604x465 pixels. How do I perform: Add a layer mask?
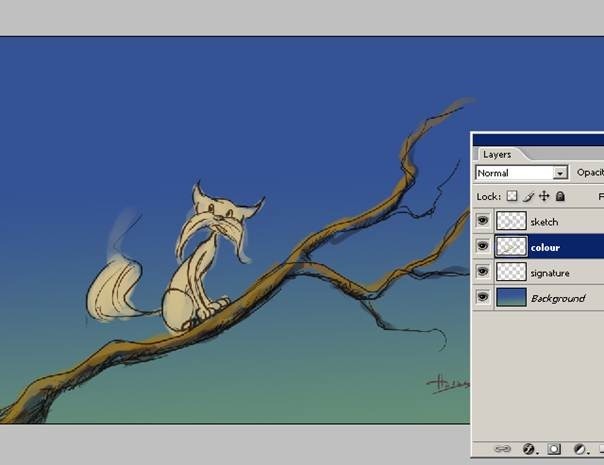554,450
